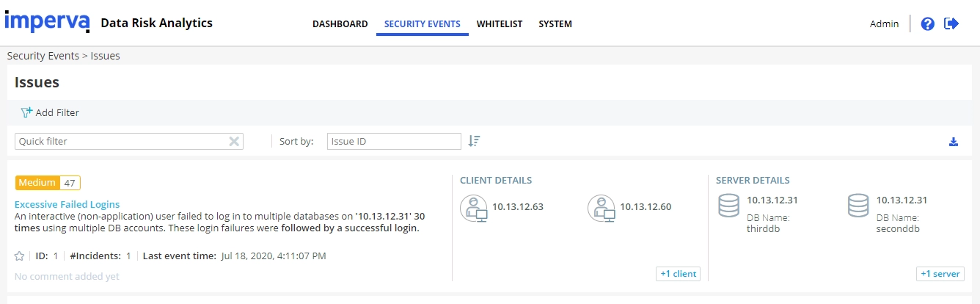The image size is (980, 304).
Task: Open the Excessive Failed Logins issue link
Action: (x=67, y=205)
